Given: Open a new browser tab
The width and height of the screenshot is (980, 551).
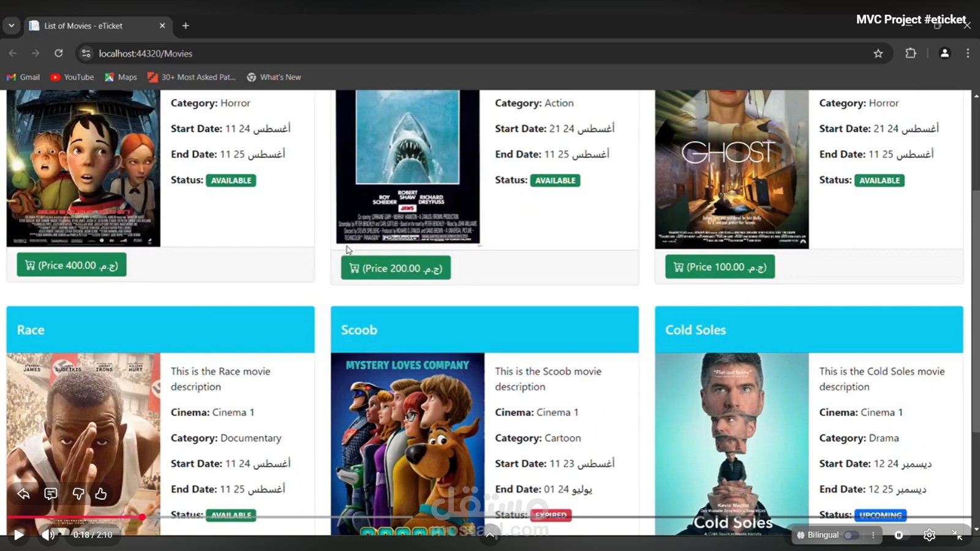Looking at the screenshot, I should point(186,26).
